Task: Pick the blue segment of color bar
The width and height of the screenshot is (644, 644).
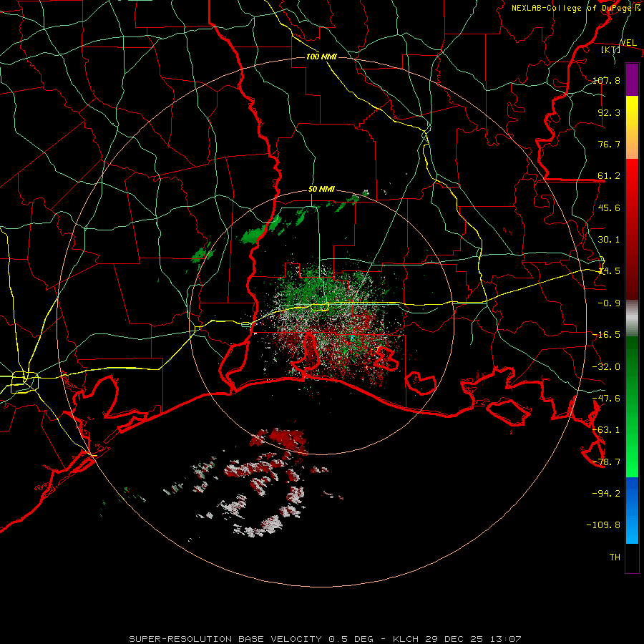Action: point(632,510)
